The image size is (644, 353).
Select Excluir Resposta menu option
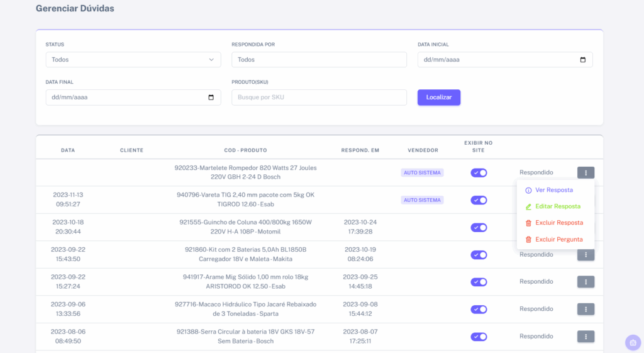point(558,223)
